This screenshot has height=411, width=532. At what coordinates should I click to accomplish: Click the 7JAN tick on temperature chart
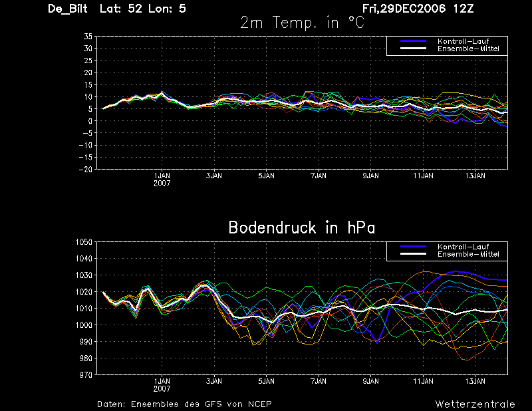(x=319, y=176)
